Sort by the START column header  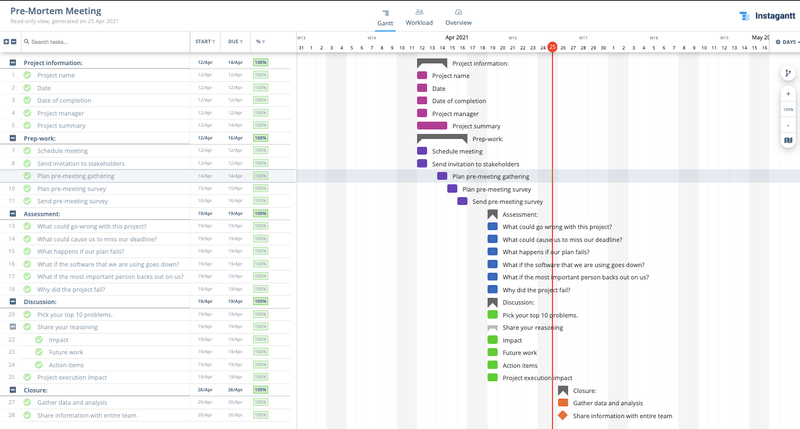(x=204, y=42)
